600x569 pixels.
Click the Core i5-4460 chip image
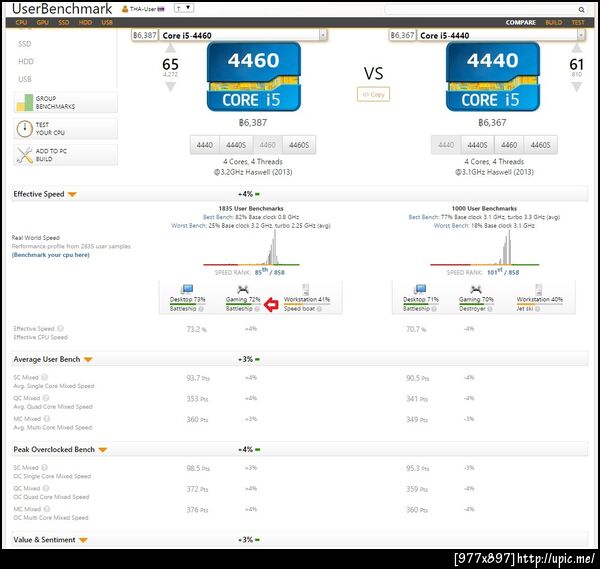(254, 77)
